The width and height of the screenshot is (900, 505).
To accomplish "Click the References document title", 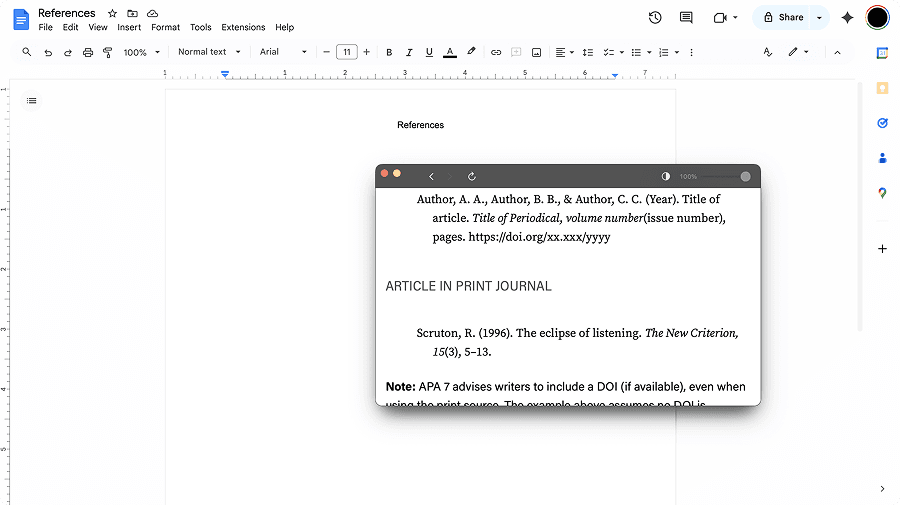I will 67,13.
